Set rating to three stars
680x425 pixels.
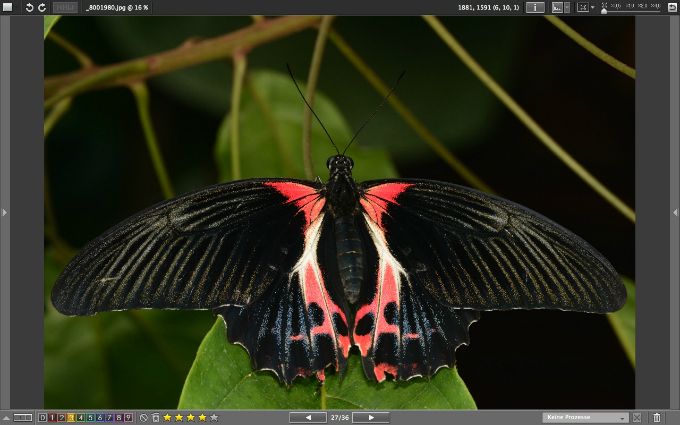click(x=191, y=418)
